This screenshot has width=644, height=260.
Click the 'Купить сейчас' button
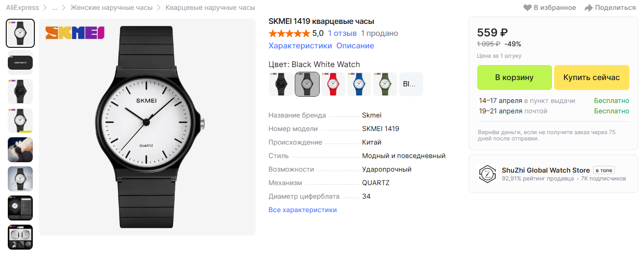point(592,77)
